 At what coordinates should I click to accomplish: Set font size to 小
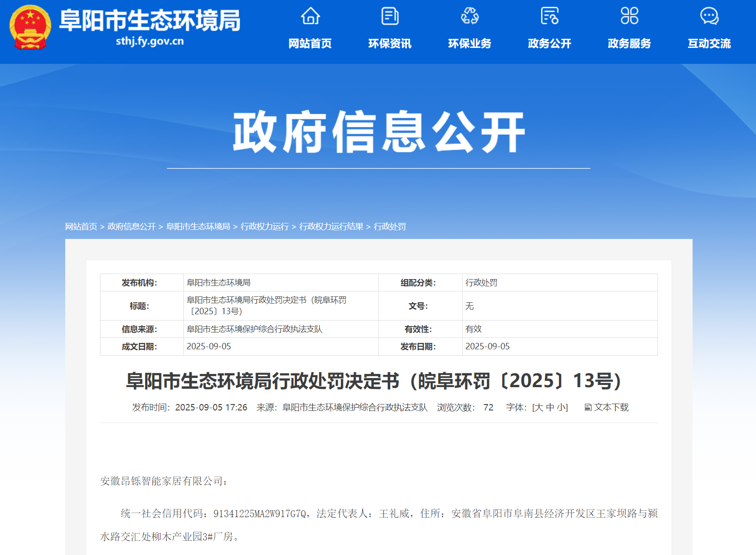click(561, 407)
